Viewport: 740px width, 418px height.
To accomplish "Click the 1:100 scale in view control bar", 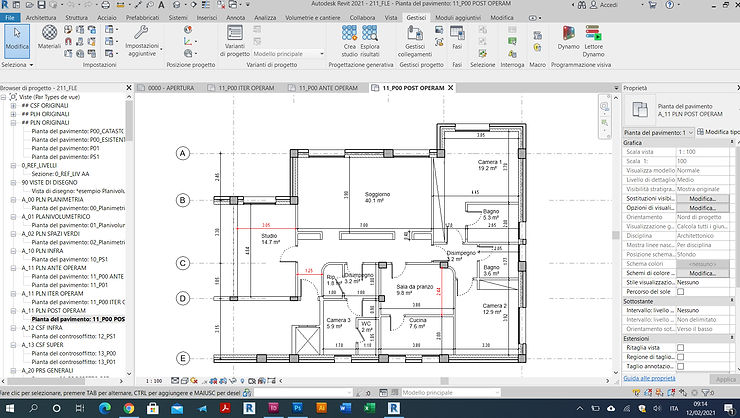I will point(154,381).
